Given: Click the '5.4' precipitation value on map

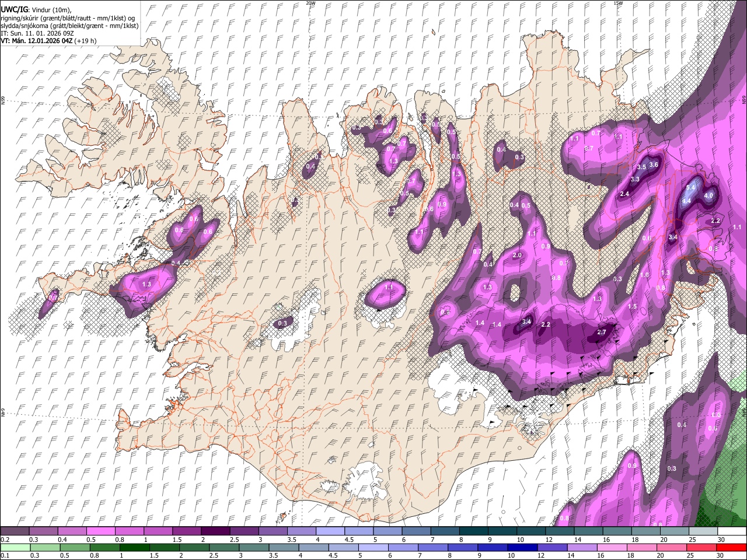Looking at the screenshot, I should coord(691,187).
